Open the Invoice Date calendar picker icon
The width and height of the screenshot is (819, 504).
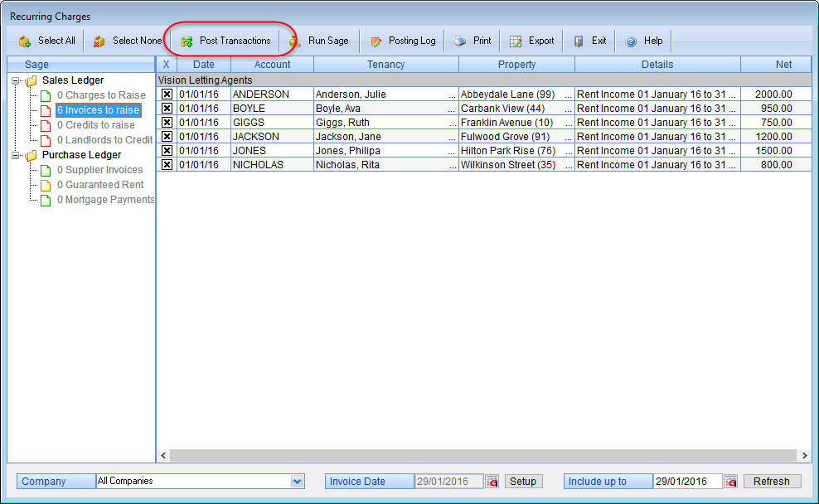pos(492,482)
